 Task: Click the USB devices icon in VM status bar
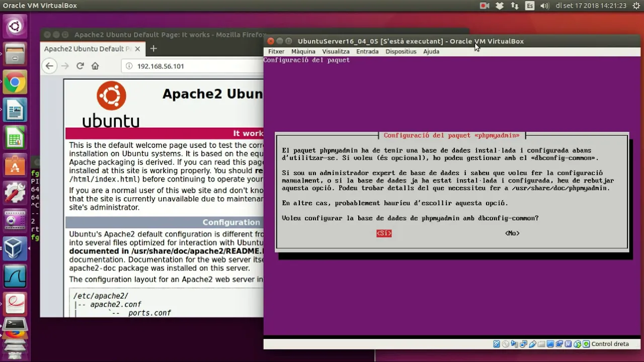pyautogui.click(x=533, y=344)
